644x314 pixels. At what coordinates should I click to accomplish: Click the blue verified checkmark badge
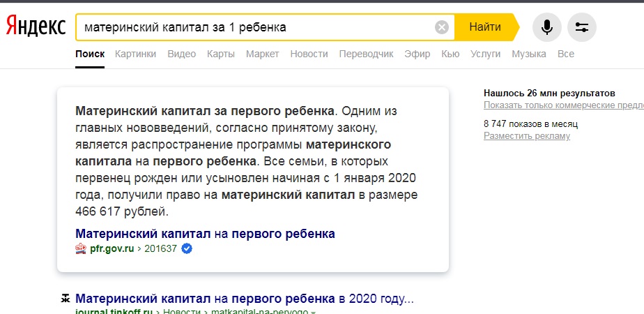(187, 248)
